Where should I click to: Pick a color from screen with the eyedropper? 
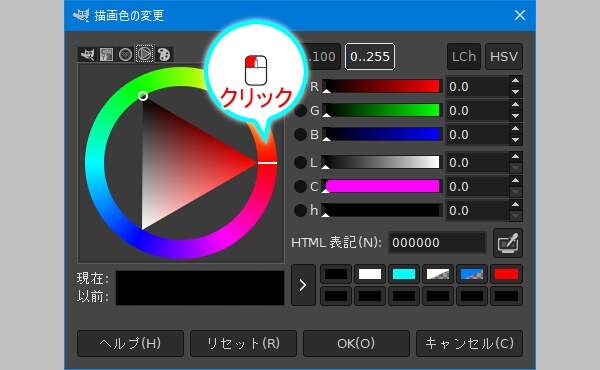tap(508, 243)
